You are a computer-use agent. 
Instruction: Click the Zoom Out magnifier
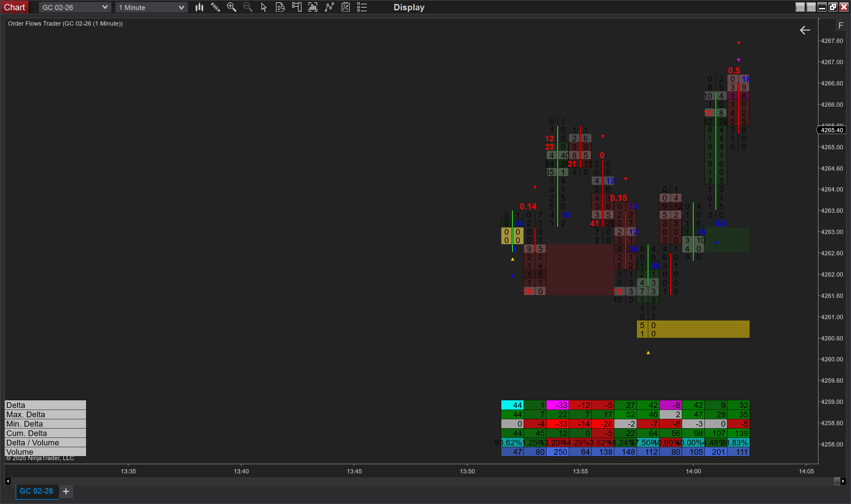click(248, 7)
